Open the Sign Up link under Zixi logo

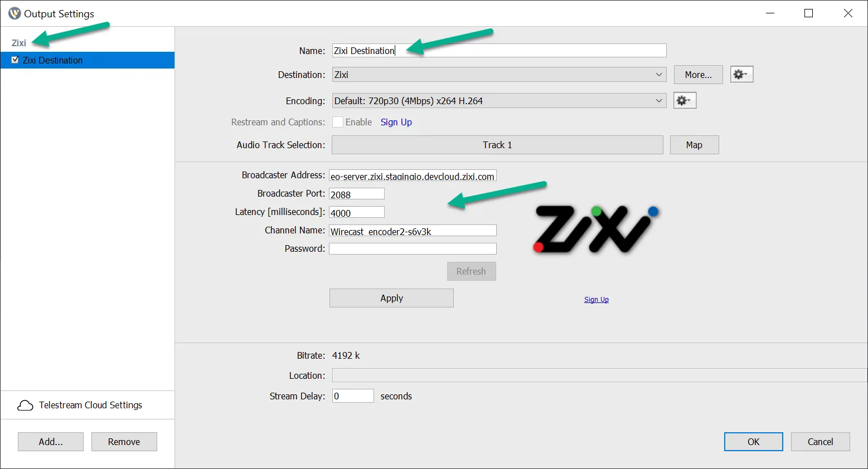point(596,300)
